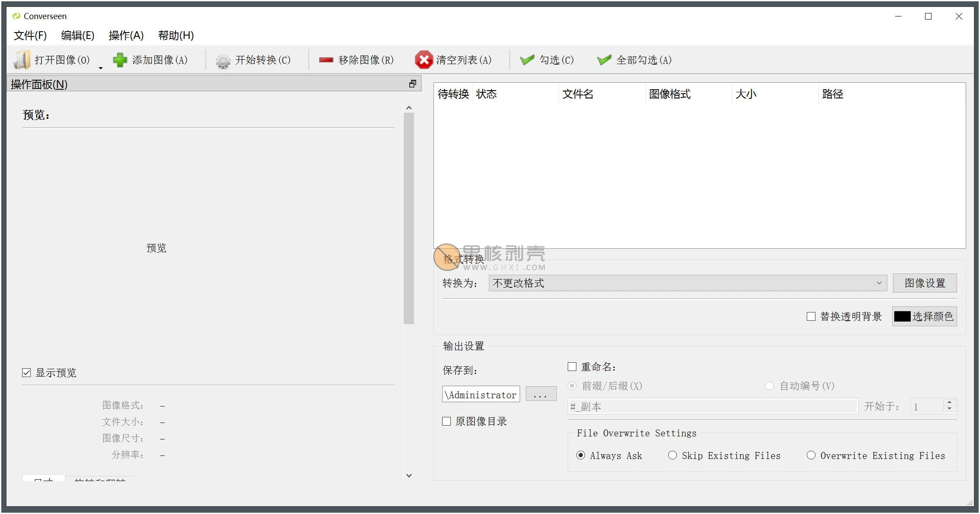The width and height of the screenshot is (980, 514).
Task: Click the #_副本 rename suffix input field
Action: pos(712,406)
